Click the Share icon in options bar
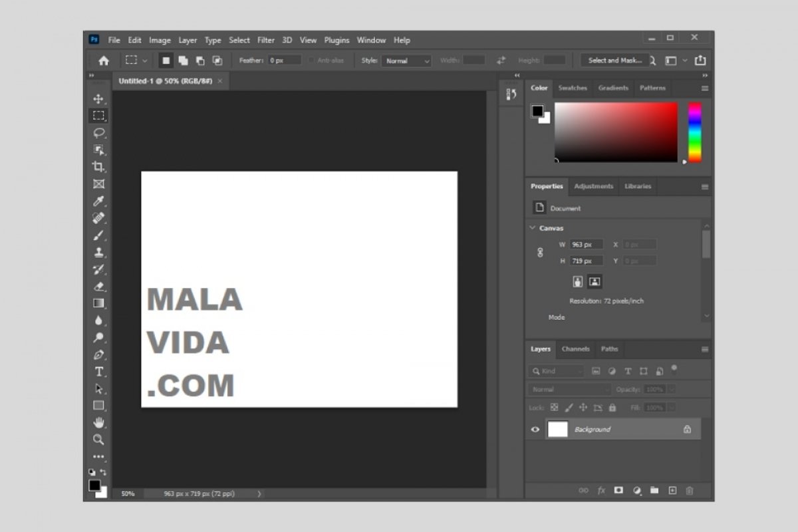This screenshot has height=532, width=798. 700,61
